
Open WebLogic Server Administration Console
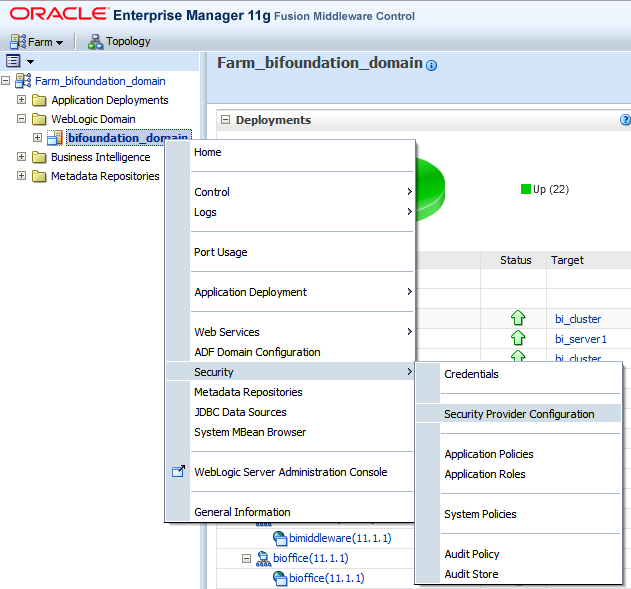[x=290, y=472]
